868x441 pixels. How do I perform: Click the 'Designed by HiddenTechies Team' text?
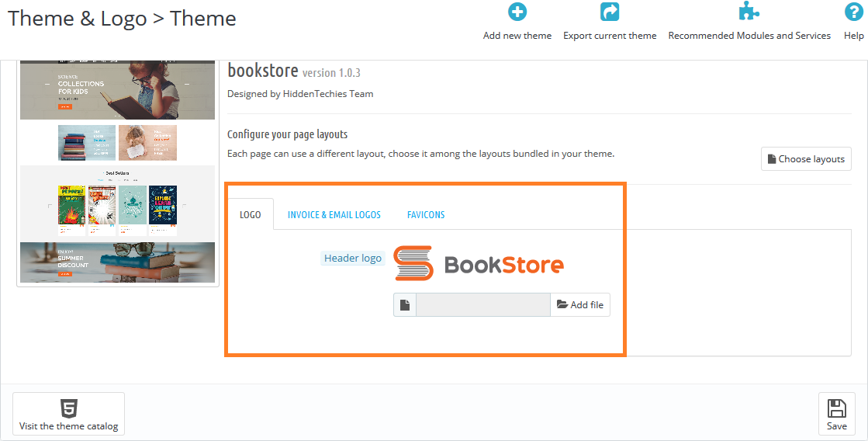(x=300, y=94)
